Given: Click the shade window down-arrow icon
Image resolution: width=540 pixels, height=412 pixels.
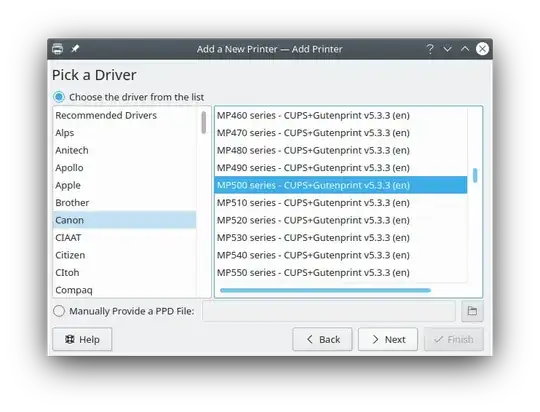Looking at the screenshot, I should (447, 49).
